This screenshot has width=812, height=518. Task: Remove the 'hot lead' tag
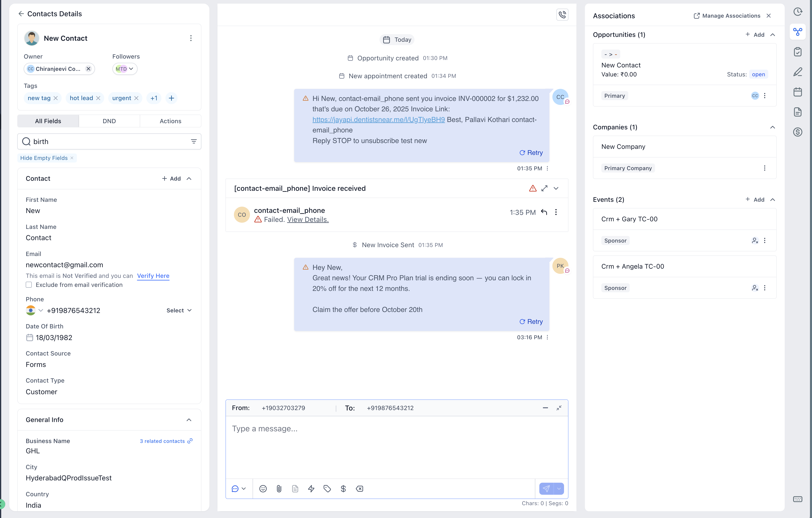[98, 98]
